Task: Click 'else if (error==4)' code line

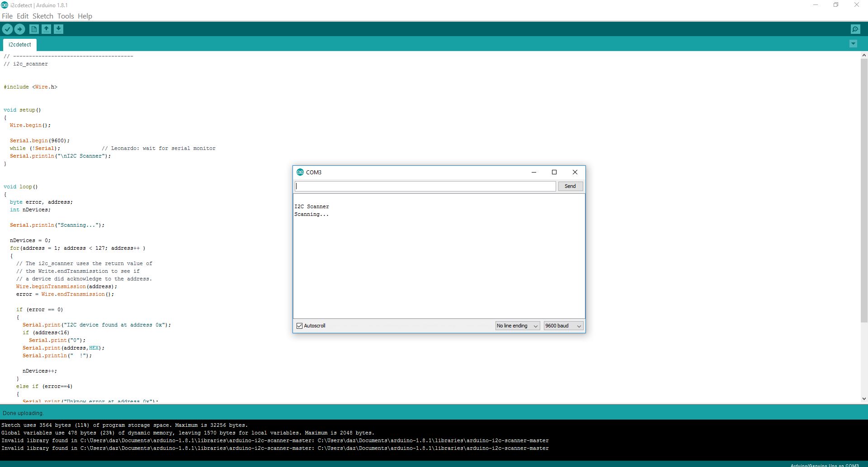Action: click(x=44, y=386)
